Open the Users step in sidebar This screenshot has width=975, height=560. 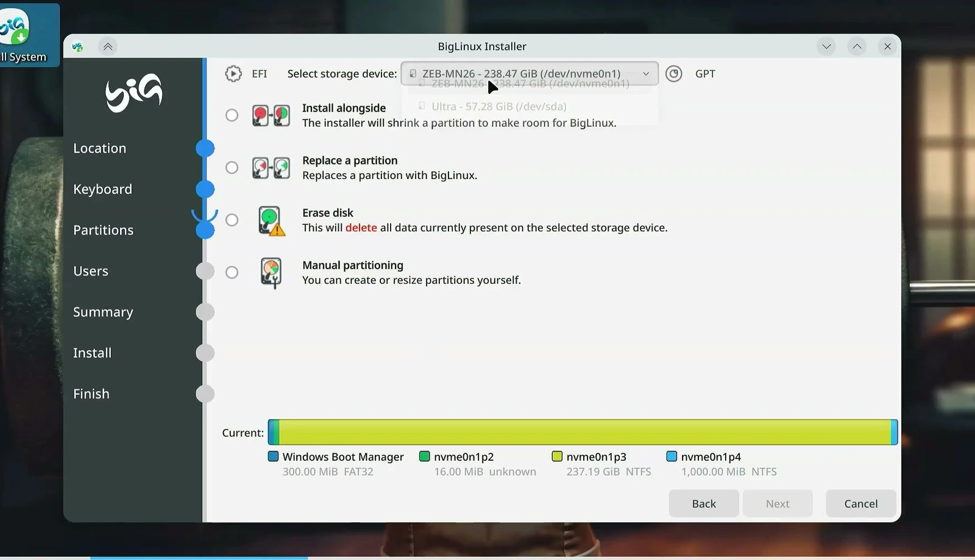[91, 271]
